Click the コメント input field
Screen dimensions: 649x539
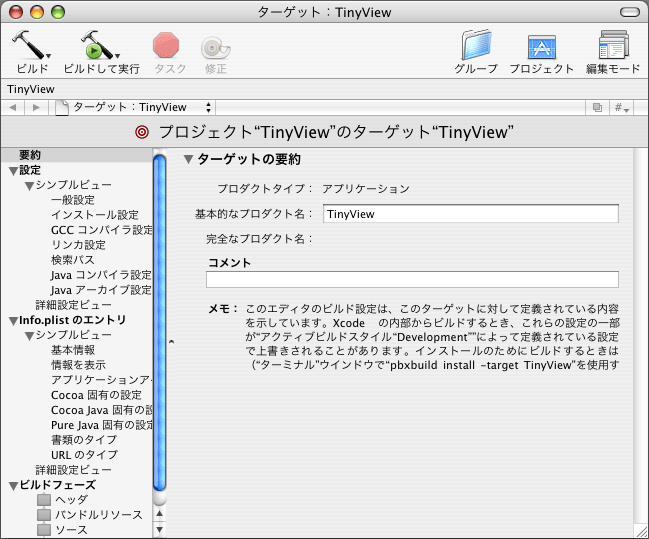pyautogui.click(x=412, y=280)
